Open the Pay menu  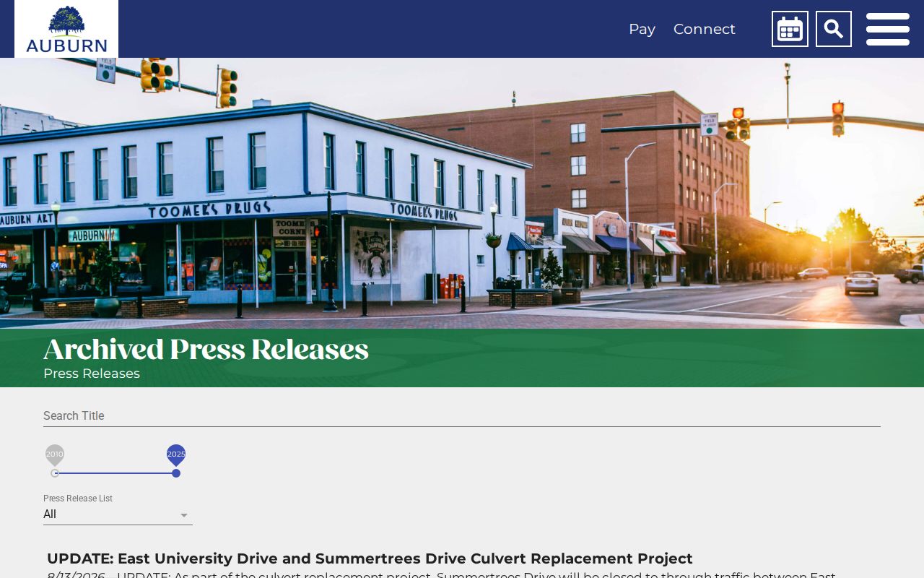pos(642,29)
